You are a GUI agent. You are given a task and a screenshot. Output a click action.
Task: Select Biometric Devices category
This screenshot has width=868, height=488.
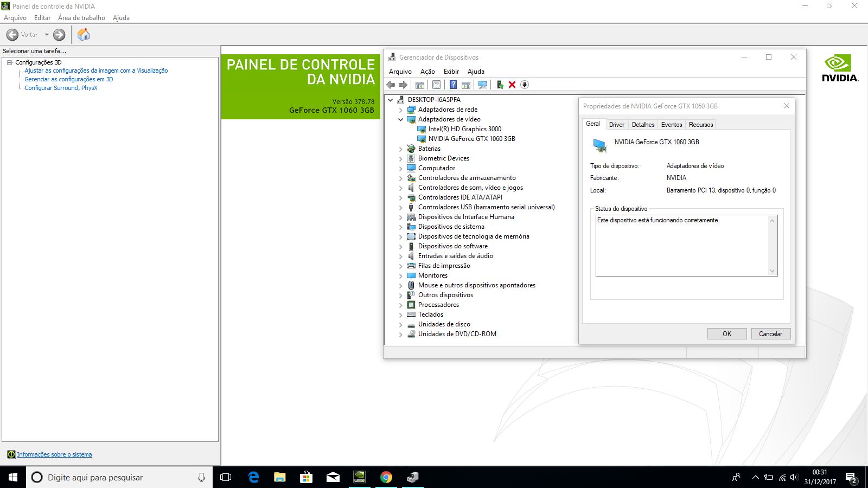(x=444, y=158)
